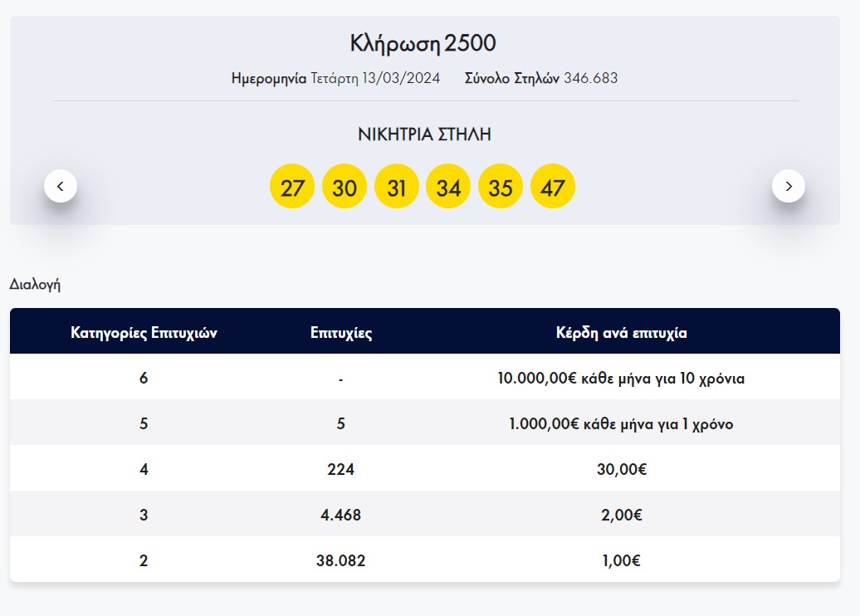Select the ball showing number 31
The image size is (860, 616).
pos(397,186)
